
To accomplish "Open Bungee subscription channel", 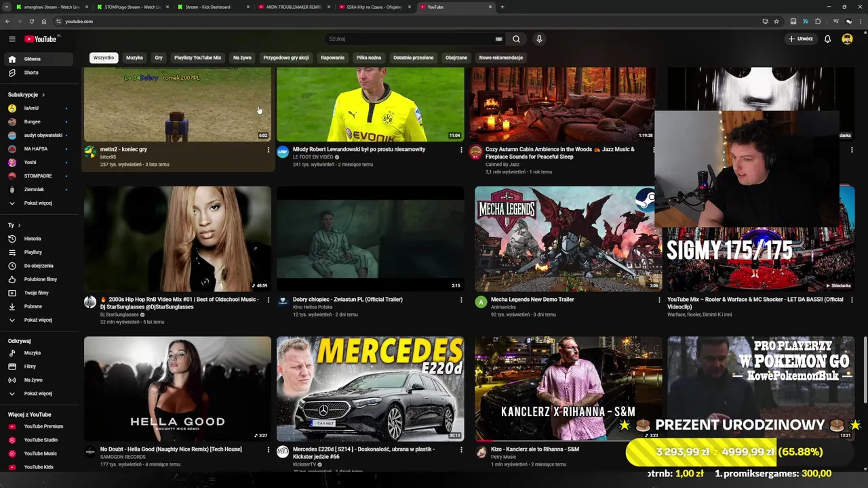I will click(37, 122).
